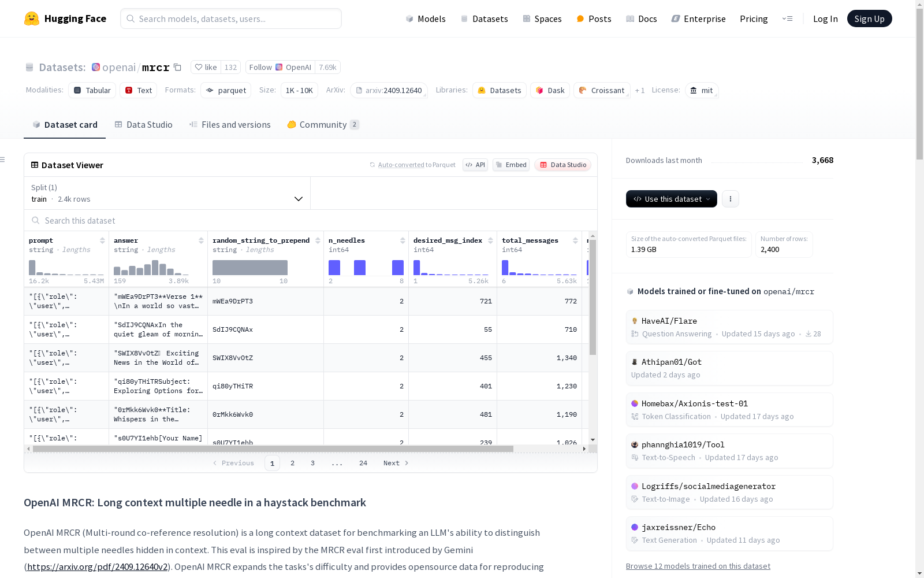Click the heart like button
924x578 pixels.
click(206, 67)
